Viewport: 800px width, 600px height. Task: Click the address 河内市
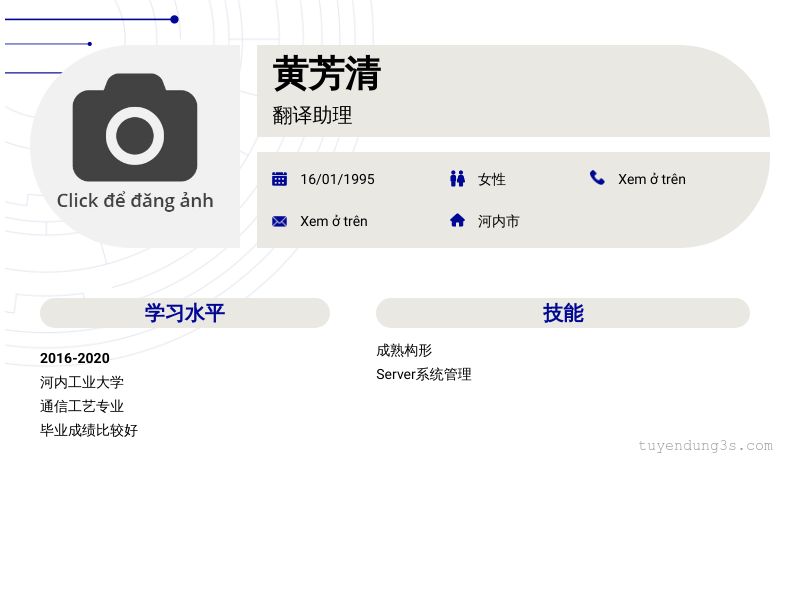[x=498, y=221]
